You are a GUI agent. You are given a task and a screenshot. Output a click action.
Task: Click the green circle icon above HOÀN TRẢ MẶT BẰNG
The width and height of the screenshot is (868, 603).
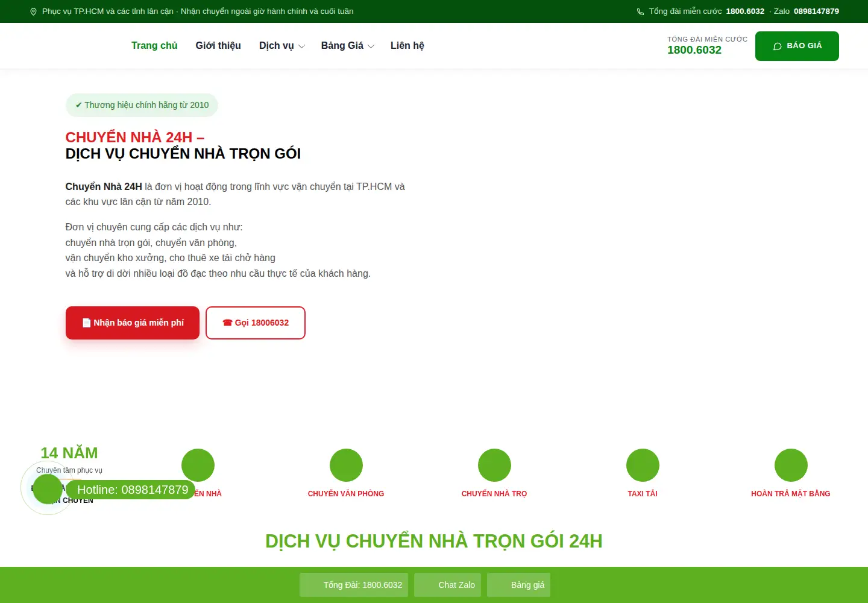pos(791,466)
